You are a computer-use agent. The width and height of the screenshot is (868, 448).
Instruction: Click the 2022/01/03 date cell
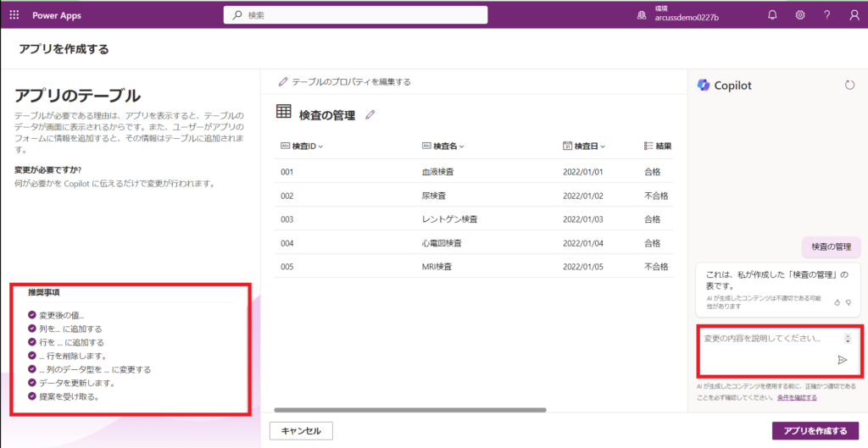point(583,219)
